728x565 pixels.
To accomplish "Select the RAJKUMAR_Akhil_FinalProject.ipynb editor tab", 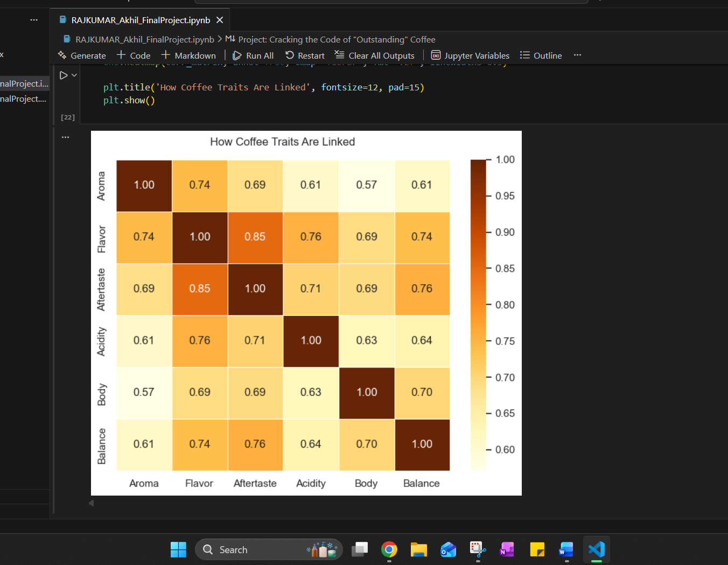I will pos(141,20).
